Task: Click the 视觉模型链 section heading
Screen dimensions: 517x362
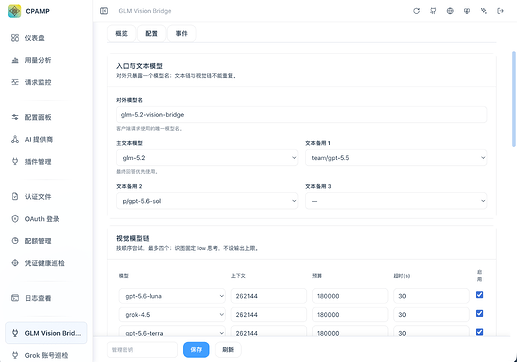Action: pos(133,238)
